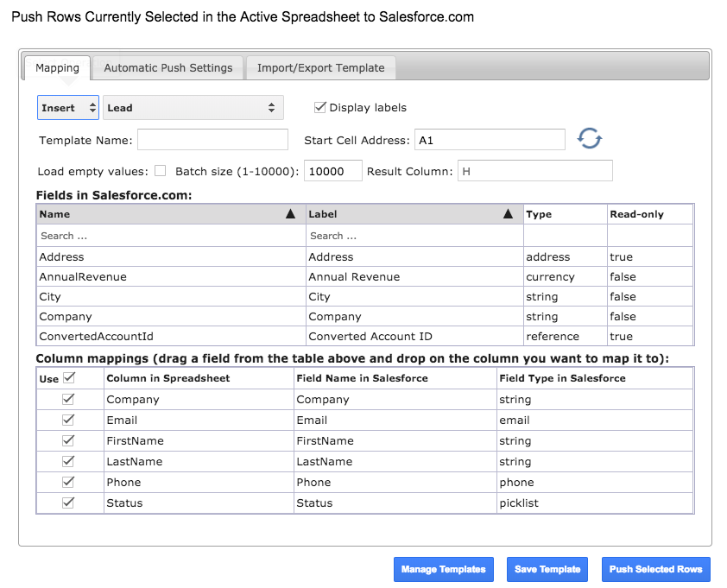Enable Load empty values checkbox
This screenshot has height=588, width=727.
click(x=160, y=171)
